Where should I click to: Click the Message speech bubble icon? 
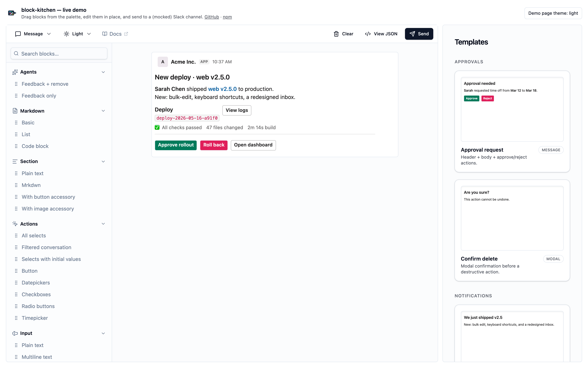tap(18, 34)
